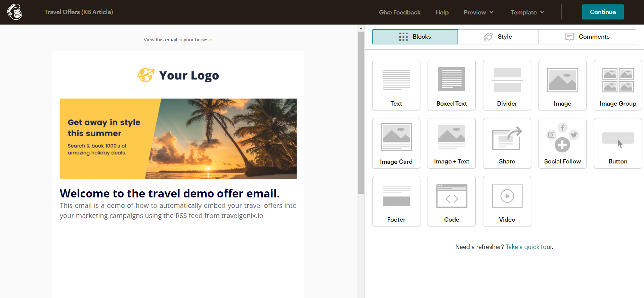Screen dimensions: 644x298
Task: Select the Text content block
Action: coord(396,85)
